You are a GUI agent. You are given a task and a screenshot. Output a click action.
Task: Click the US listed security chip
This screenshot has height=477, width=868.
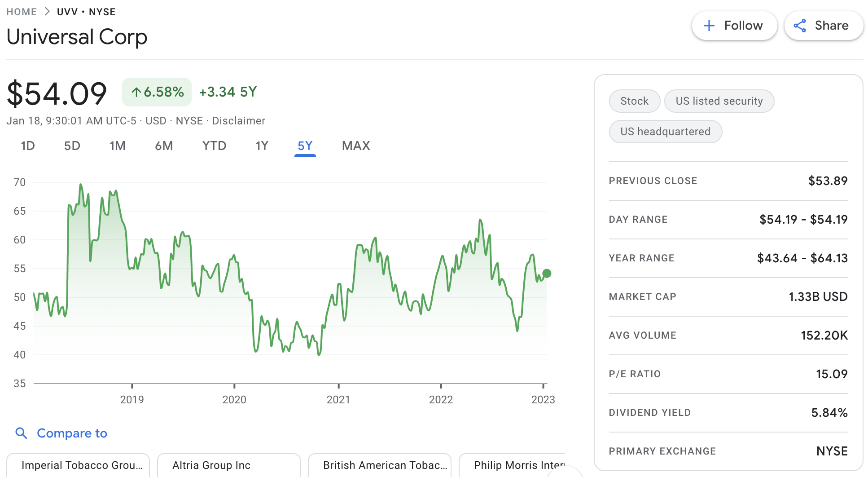pos(719,101)
